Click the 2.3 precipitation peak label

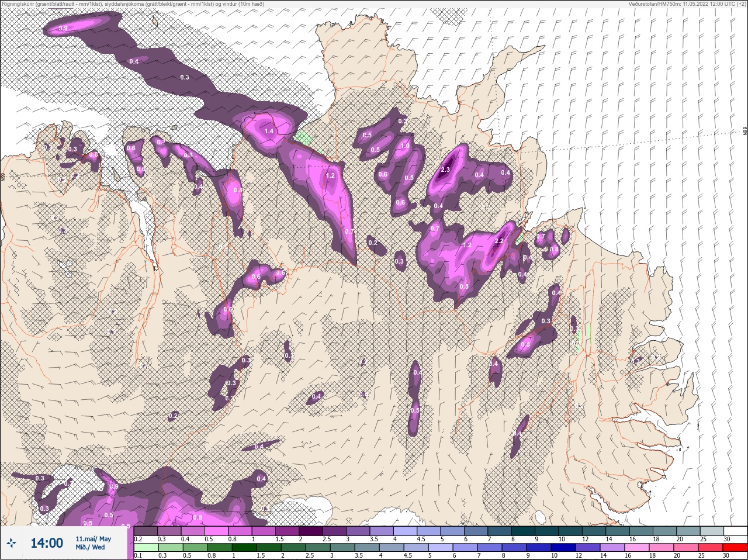pyautogui.click(x=445, y=170)
